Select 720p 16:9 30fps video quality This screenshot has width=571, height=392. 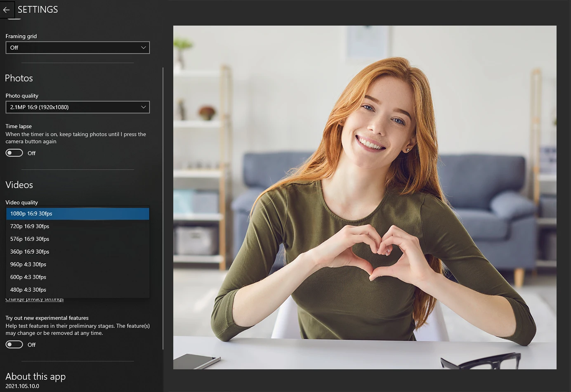(78, 226)
